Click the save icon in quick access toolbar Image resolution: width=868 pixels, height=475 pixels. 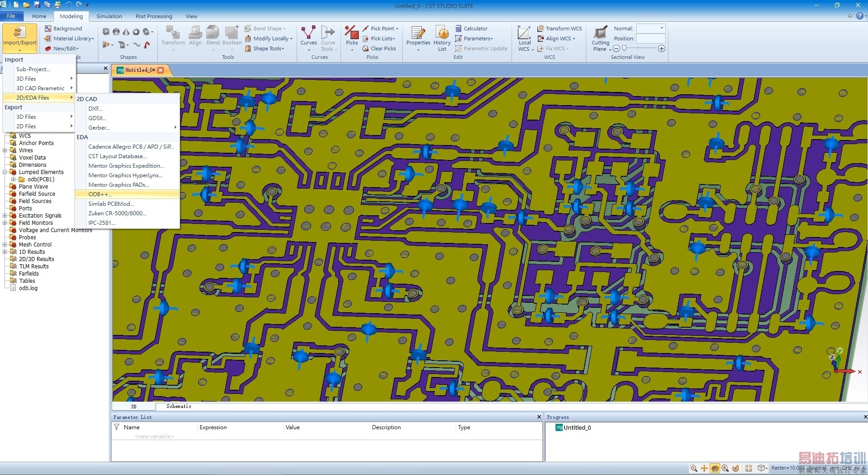(x=37, y=5)
